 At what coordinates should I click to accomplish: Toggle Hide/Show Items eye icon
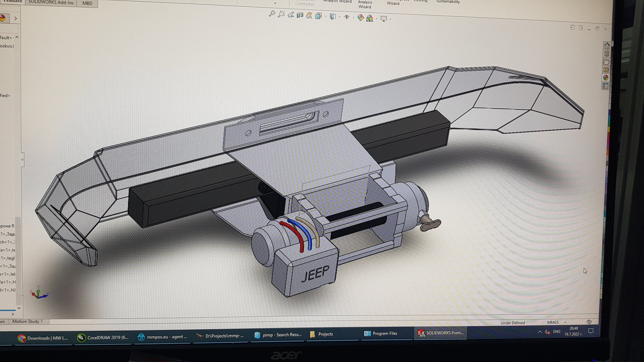347,17
